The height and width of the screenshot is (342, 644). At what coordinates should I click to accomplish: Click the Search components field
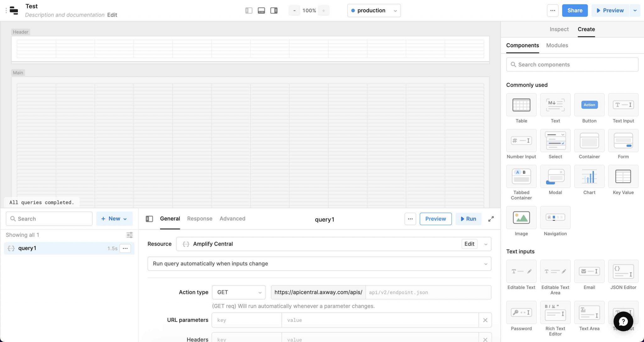[x=572, y=64]
